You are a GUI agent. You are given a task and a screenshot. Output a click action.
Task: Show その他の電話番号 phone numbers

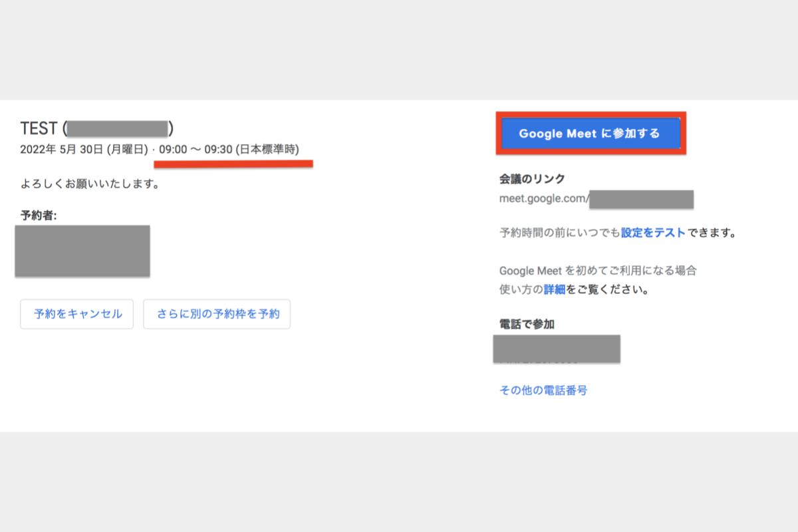click(543, 390)
